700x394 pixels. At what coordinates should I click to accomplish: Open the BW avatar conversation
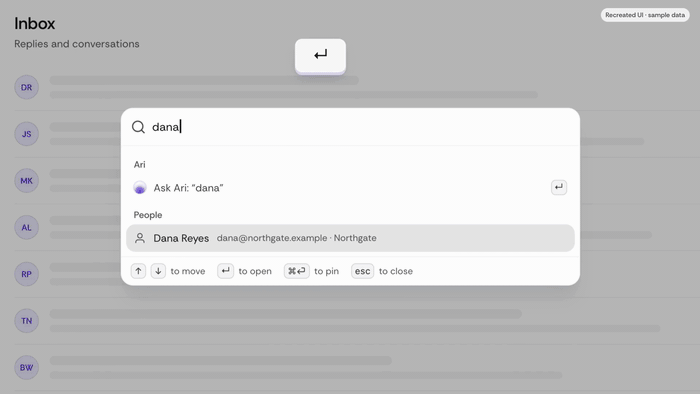[26, 368]
